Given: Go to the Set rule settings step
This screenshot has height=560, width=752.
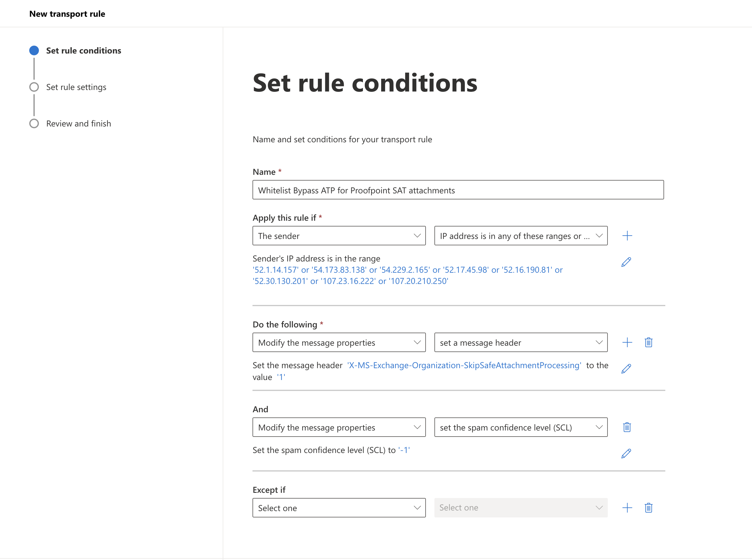Looking at the screenshot, I should coord(76,87).
